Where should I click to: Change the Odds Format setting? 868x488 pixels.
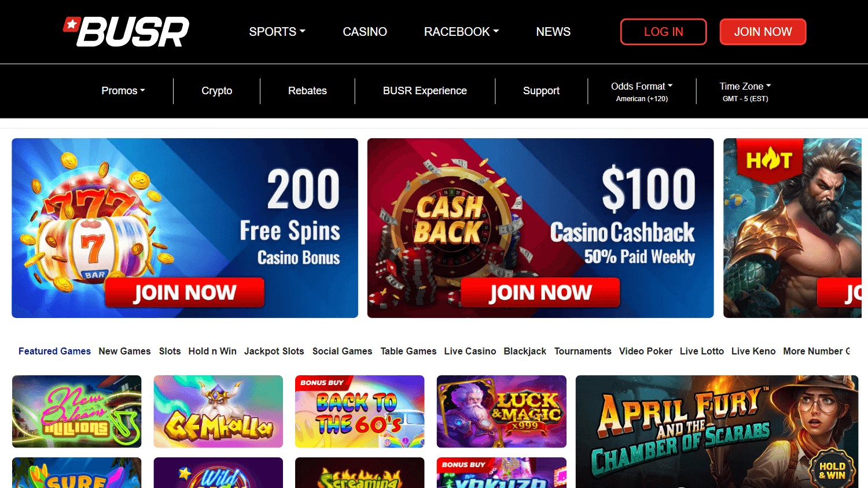coord(642,91)
